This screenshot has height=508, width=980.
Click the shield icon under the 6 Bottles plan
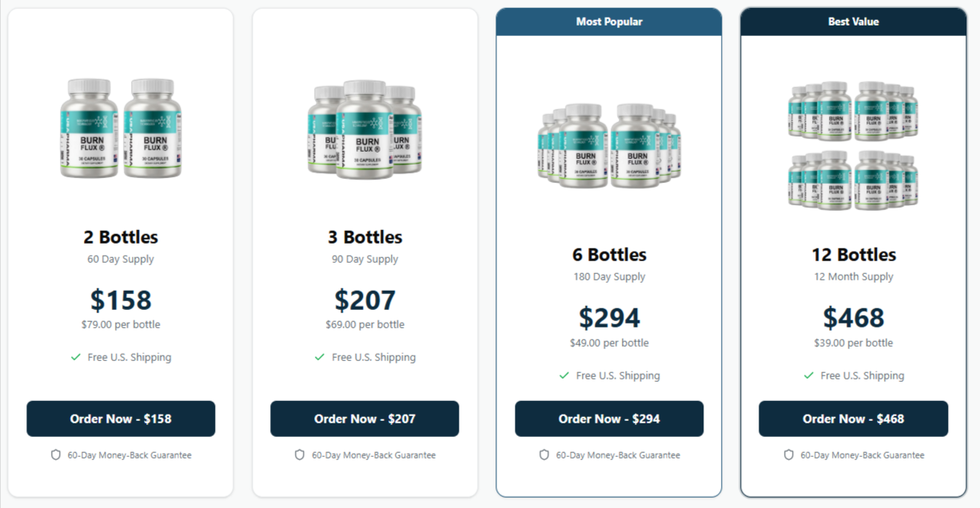coord(543,454)
